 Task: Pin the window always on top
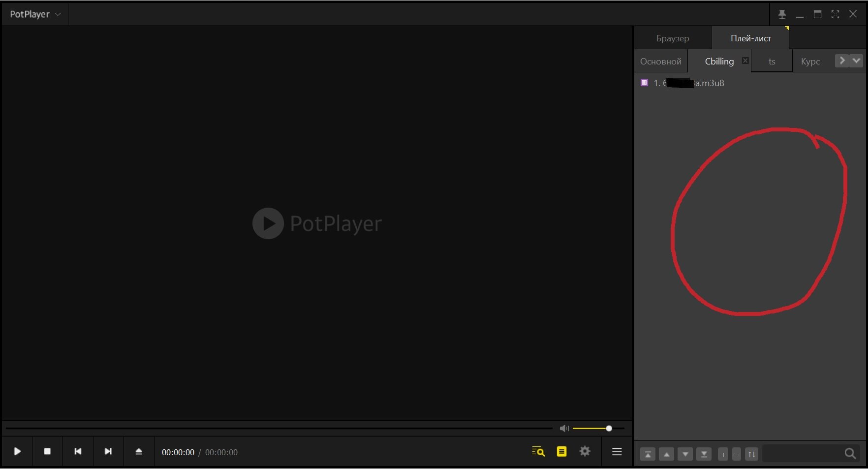[782, 14]
